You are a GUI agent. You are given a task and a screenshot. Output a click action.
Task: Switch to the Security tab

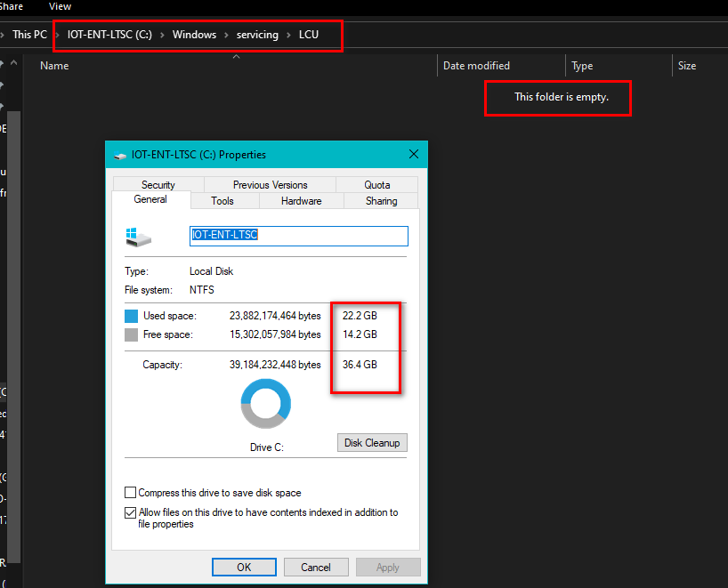pos(158,185)
